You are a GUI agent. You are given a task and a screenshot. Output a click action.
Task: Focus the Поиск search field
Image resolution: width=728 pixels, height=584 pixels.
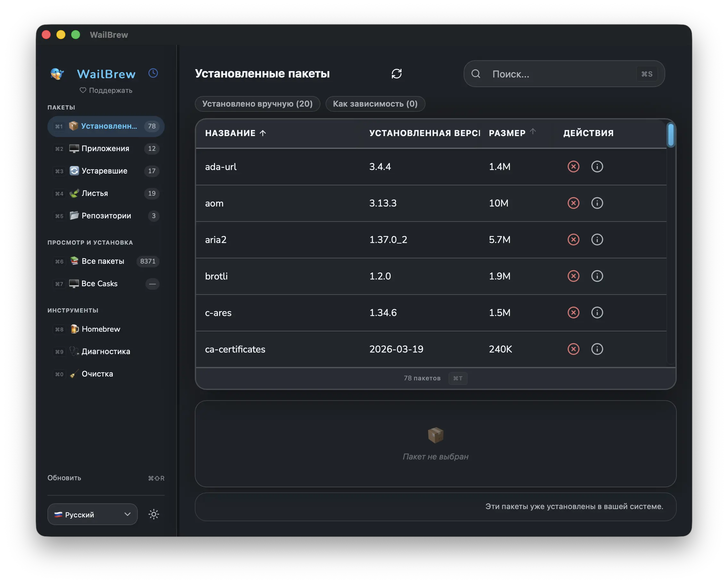564,74
